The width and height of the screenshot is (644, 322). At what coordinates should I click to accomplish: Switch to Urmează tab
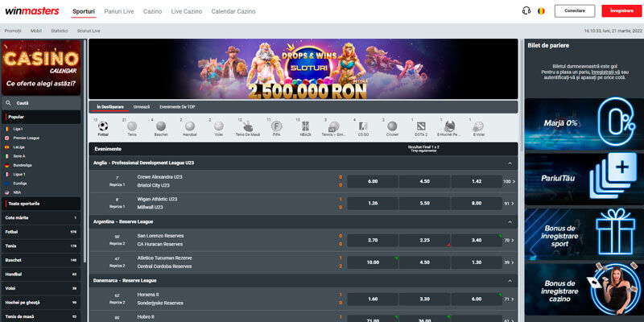(142, 107)
